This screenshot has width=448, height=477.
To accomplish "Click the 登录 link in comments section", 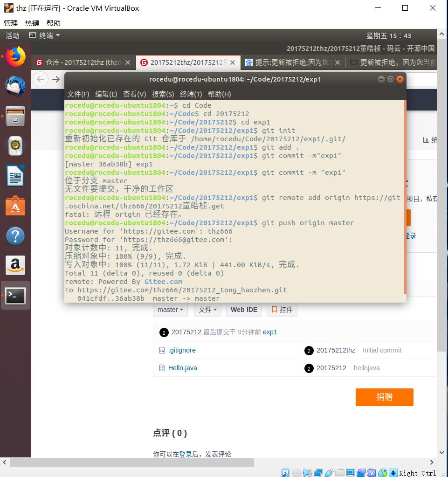I will pos(186,454).
